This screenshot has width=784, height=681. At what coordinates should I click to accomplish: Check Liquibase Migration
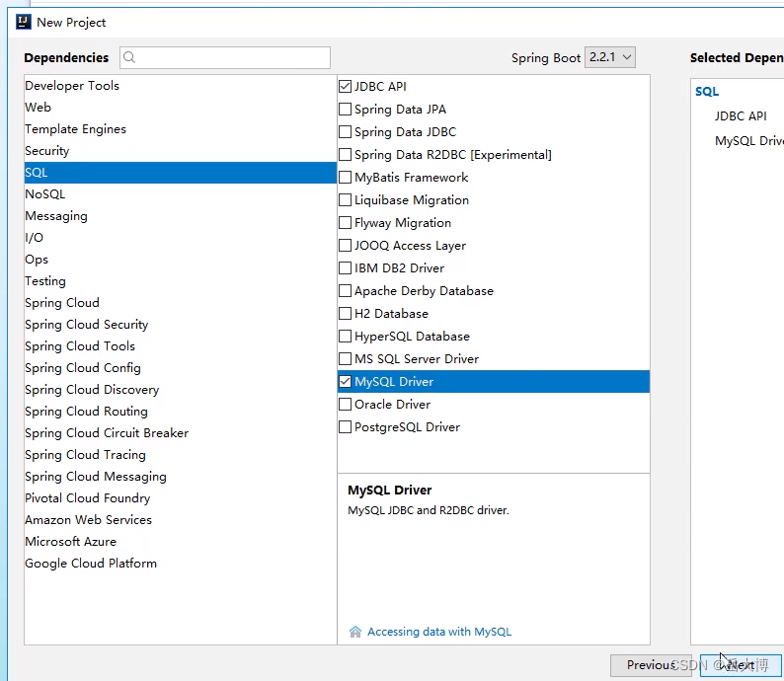coord(345,199)
